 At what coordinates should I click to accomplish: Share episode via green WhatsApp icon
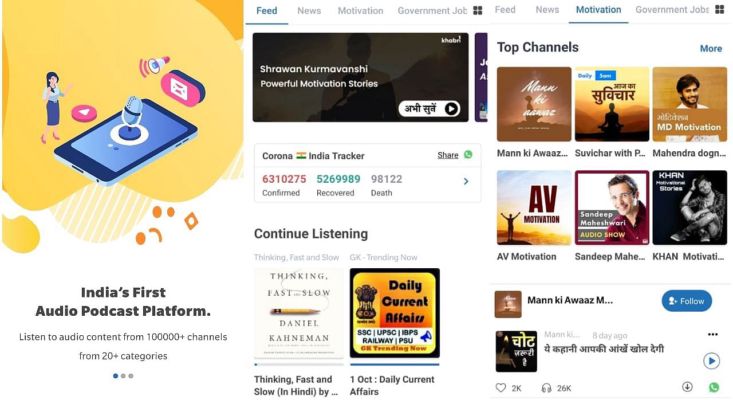tap(714, 387)
